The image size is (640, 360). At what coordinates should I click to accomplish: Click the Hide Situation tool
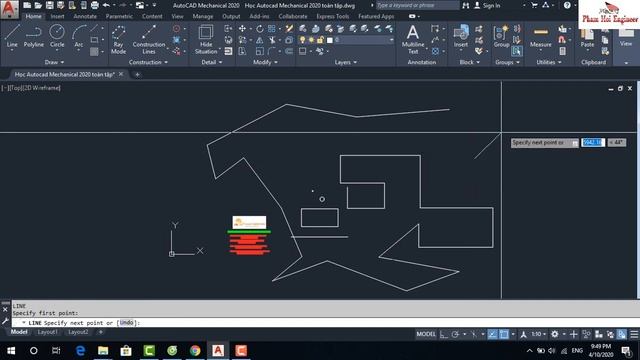206,40
